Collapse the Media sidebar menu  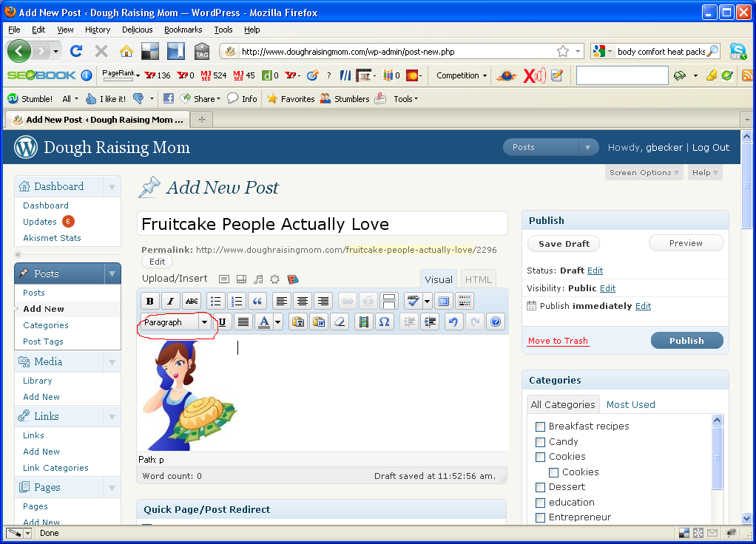click(x=112, y=362)
